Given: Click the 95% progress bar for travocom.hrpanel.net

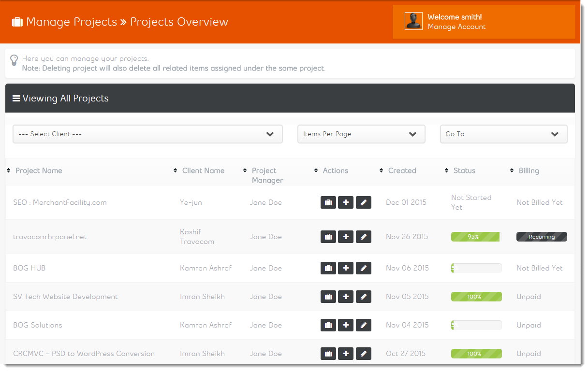Looking at the screenshot, I should (476, 237).
